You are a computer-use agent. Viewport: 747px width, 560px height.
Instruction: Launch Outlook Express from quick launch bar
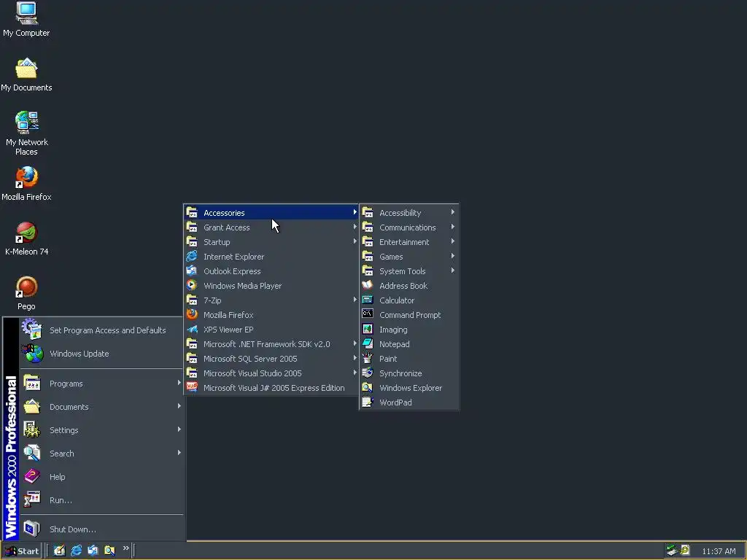coord(93,551)
